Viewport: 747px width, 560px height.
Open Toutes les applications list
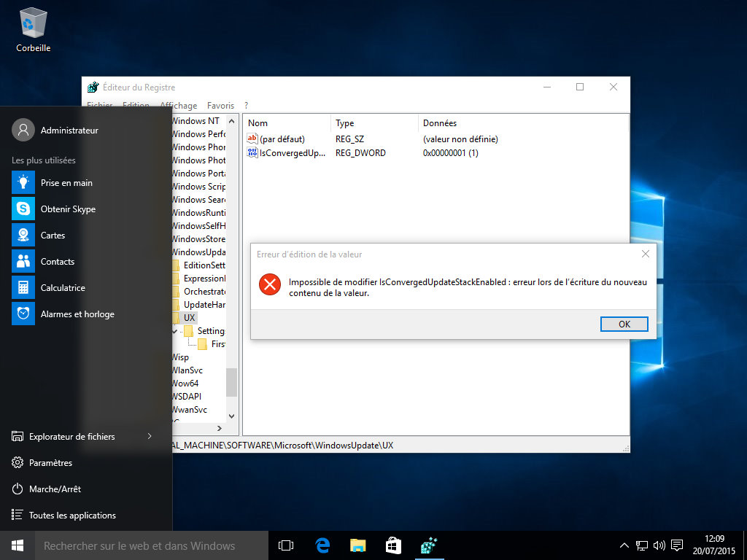72,516
